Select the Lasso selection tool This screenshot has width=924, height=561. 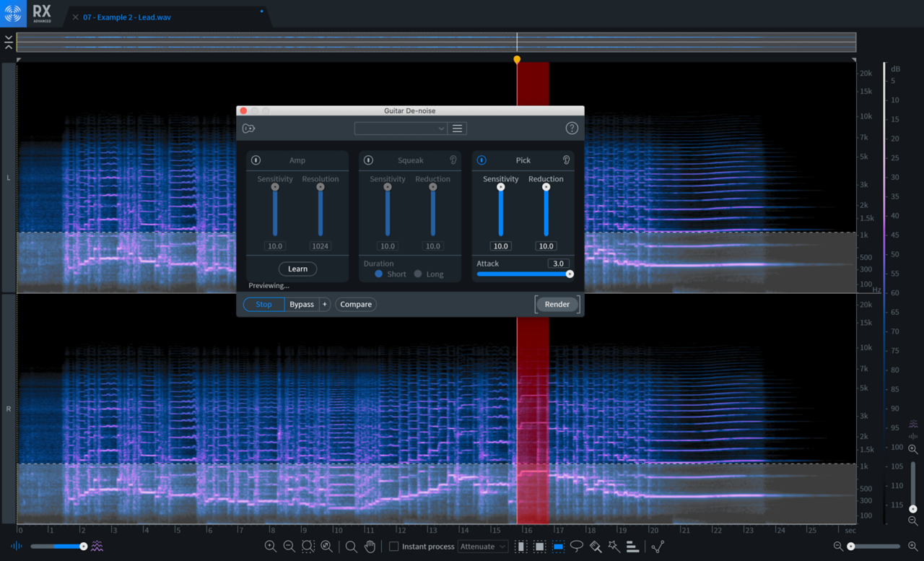pyautogui.click(x=577, y=547)
